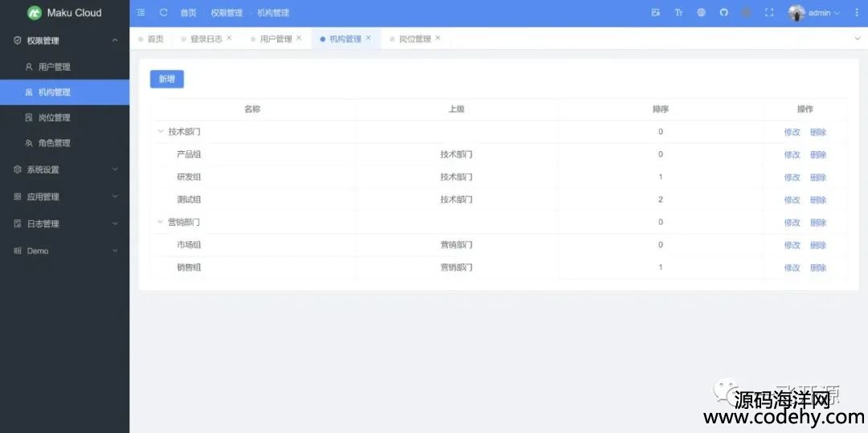Open the admin user dropdown
868x433 pixels.
[x=815, y=13]
